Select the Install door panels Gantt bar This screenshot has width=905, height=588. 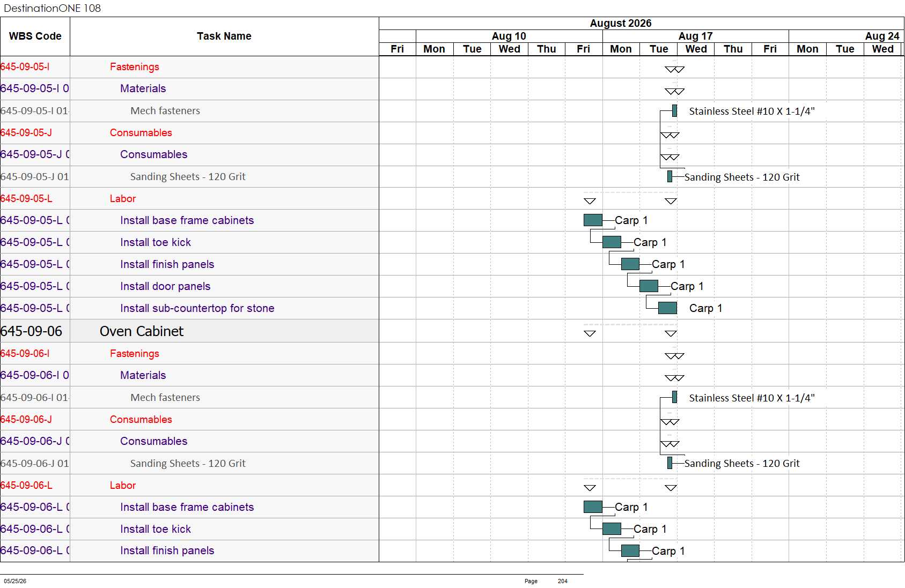tap(649, 286)
